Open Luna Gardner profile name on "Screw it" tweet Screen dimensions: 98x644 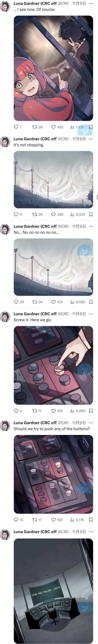[35, 314]
